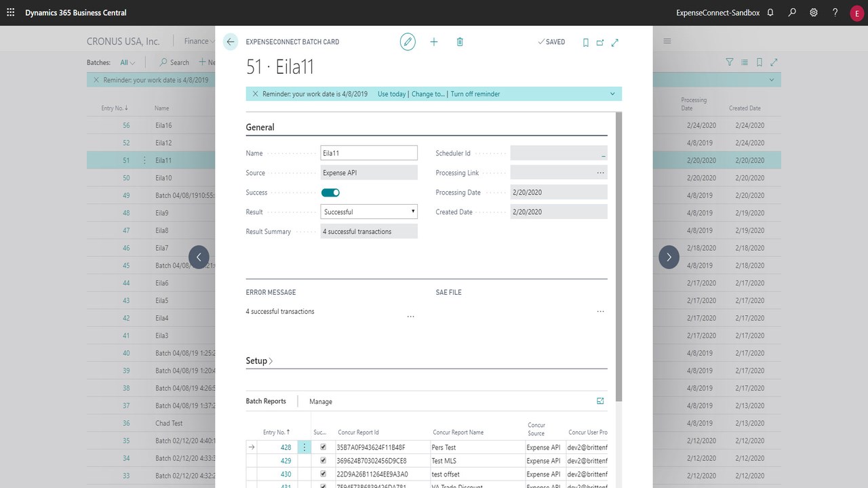Click Search in the Batches list toolbar

pos(174,62)
